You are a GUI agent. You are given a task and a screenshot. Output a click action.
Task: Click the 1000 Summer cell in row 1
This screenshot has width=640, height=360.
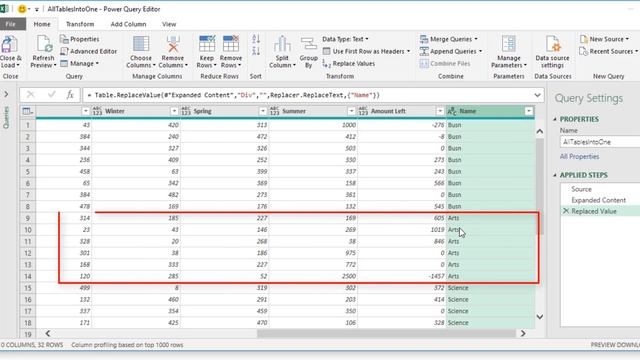click(313, 125)
